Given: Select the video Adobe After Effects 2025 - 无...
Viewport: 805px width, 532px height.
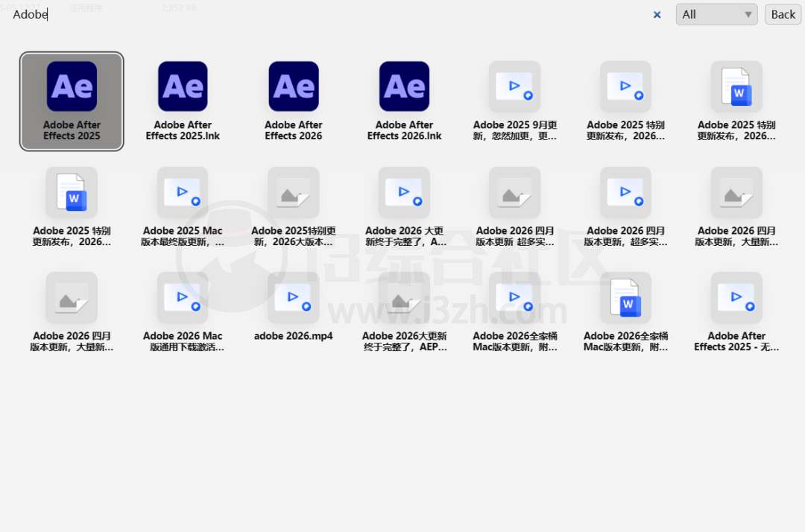Looking at the screenshot, I should click(736, 312).
